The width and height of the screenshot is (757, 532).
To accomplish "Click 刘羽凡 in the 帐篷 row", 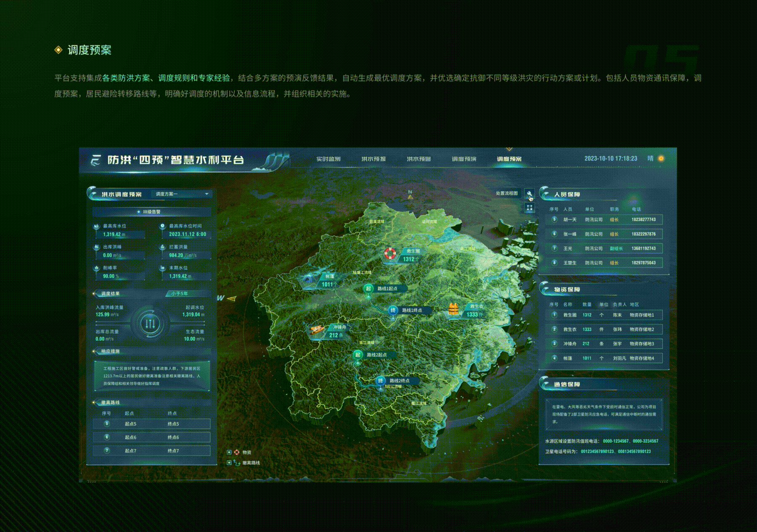I will pyautogui.click(x=619, y=358).
